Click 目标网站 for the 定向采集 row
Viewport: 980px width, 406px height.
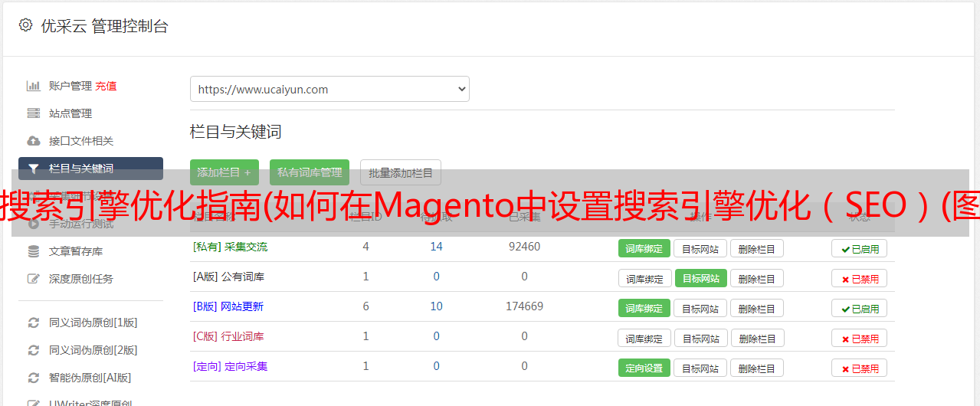(701, 368)
